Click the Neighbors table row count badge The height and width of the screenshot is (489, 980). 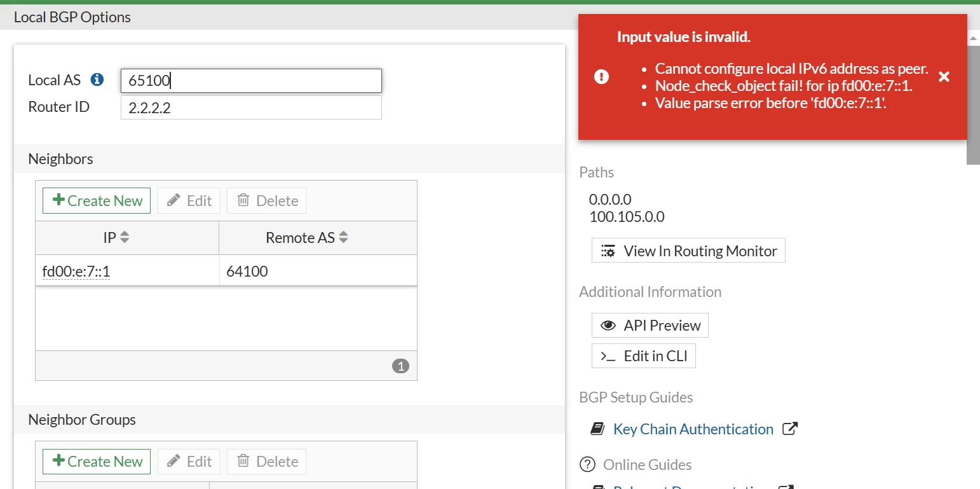(400, 366)
